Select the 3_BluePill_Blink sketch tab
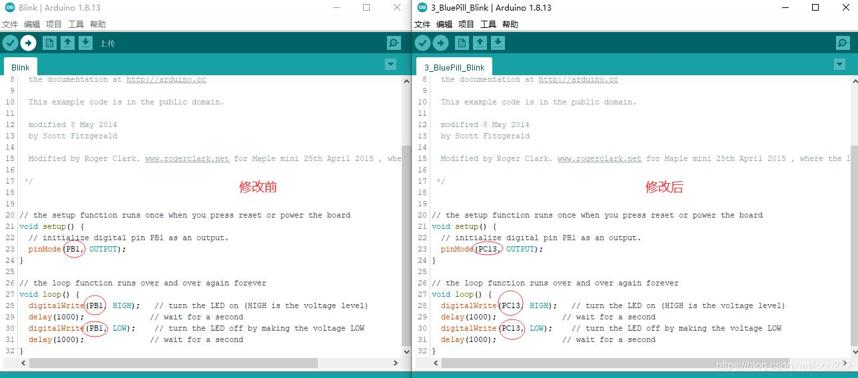This screenshot has height=378, width=858. (x=454, y=67)
